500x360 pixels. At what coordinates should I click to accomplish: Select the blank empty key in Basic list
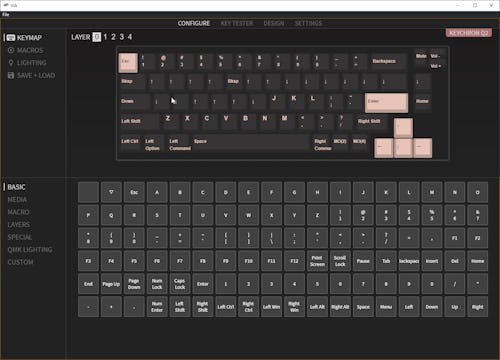pos(88,192)
